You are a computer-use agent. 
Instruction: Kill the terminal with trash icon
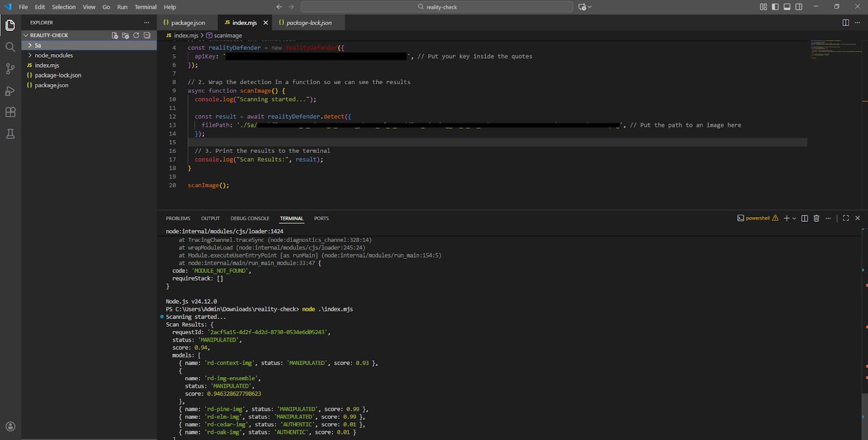click(x=816, y=218)
